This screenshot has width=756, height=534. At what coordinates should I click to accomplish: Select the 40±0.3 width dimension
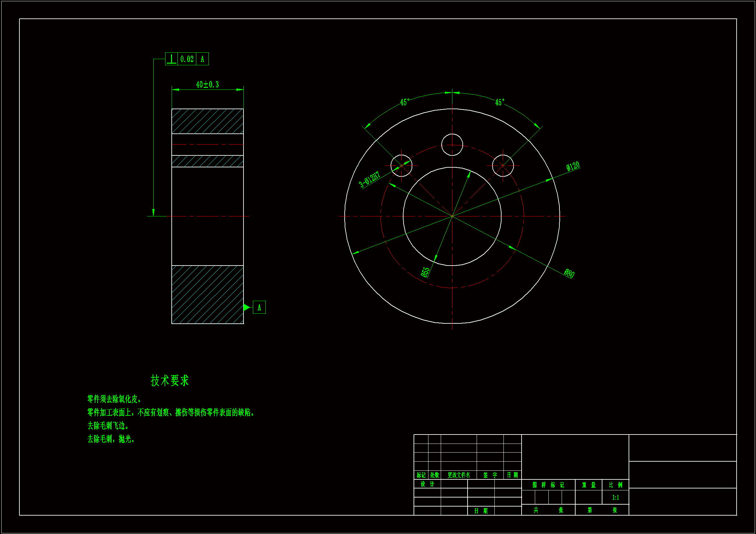(207, 85)
